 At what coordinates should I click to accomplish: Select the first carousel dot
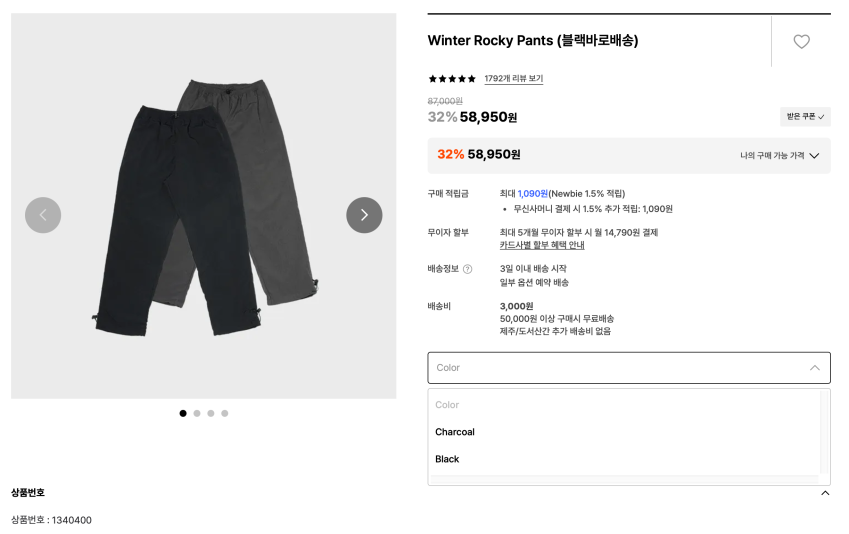(183, 413)
